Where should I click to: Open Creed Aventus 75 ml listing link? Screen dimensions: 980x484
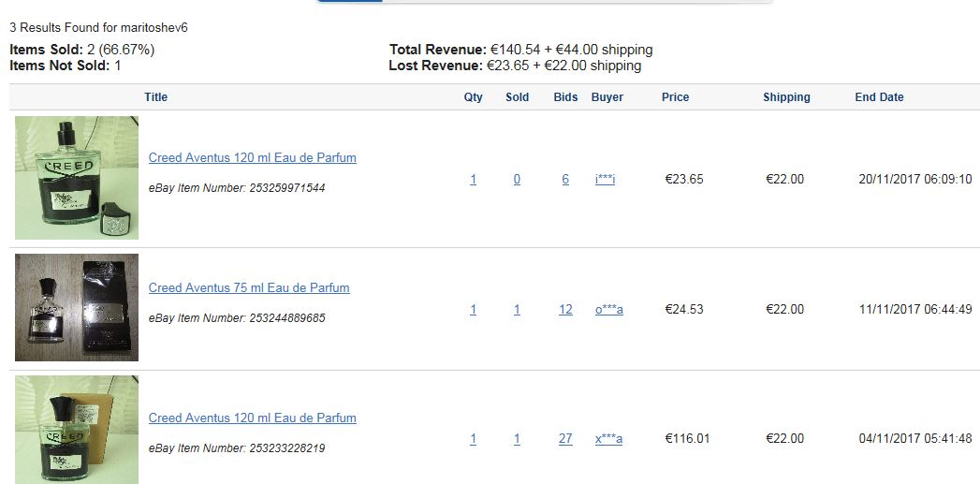(249, 287)
